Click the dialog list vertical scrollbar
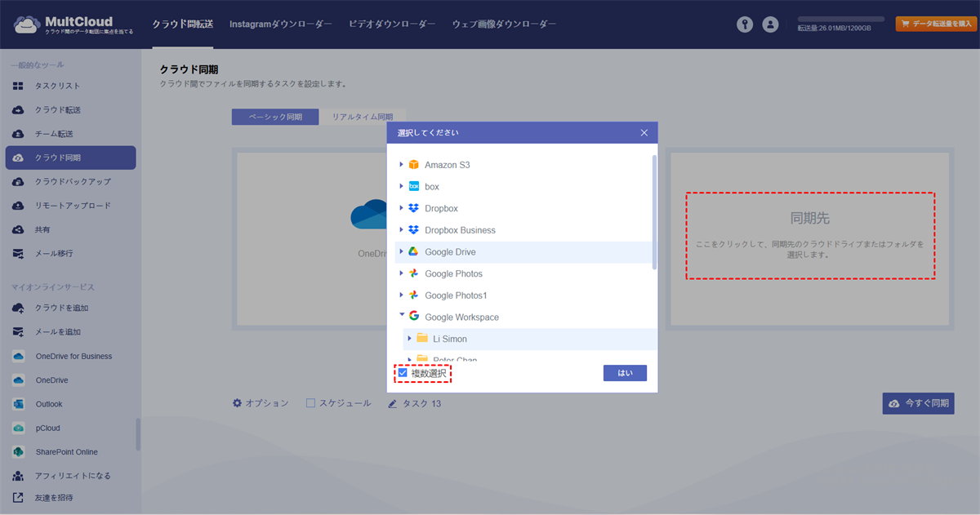 coord(654,212)
